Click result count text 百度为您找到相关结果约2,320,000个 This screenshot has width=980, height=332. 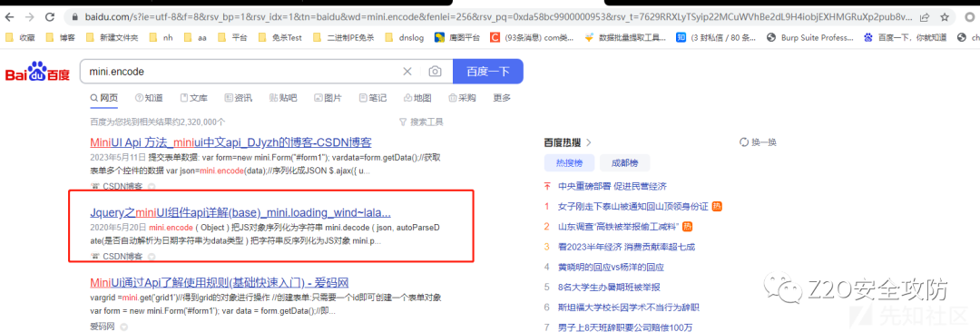point(158,122)
